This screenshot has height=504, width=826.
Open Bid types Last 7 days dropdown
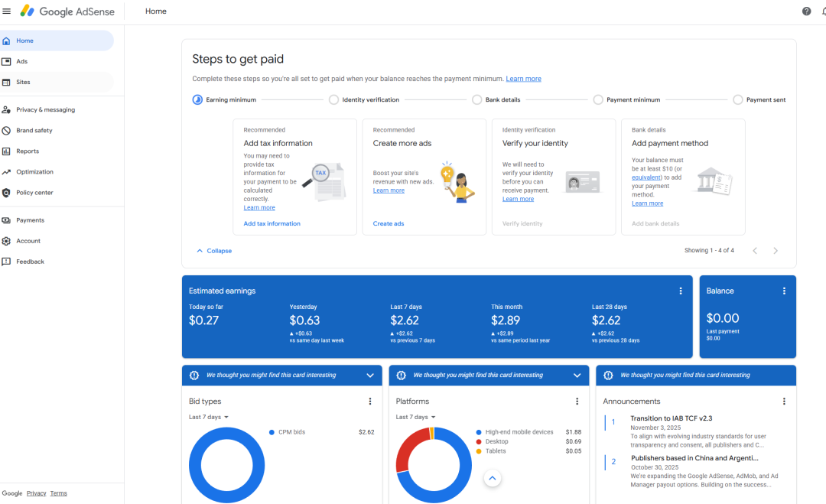pos(209,417)
